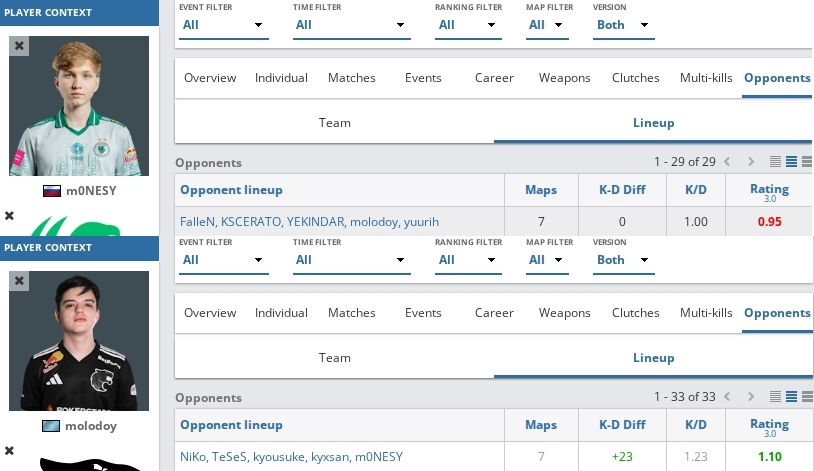814x471 pixels.
Task: Sort molodoy table by K/D column
Action: [x=696, y=425]
